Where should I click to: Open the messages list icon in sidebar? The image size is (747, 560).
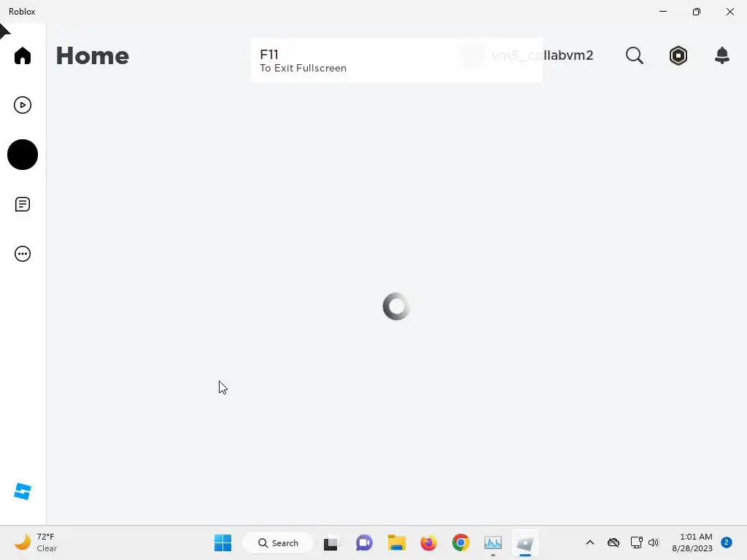(x=23, y=204)
